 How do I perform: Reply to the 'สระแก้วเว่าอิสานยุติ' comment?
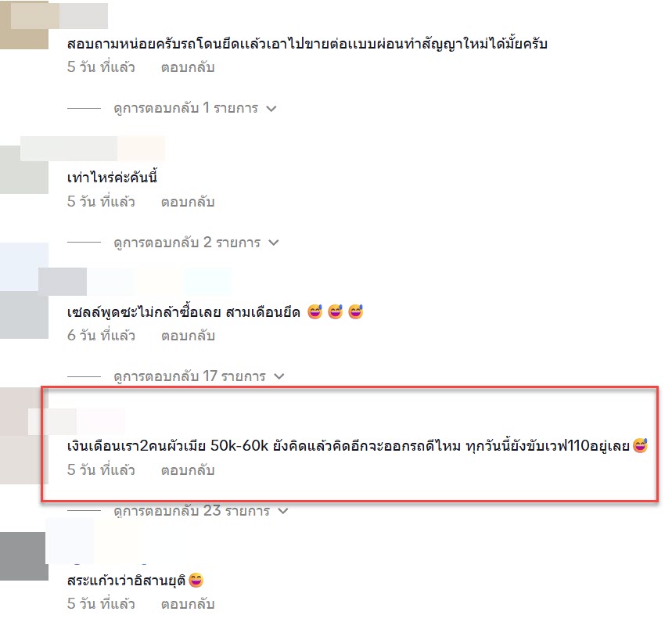(x=188, y=604)
